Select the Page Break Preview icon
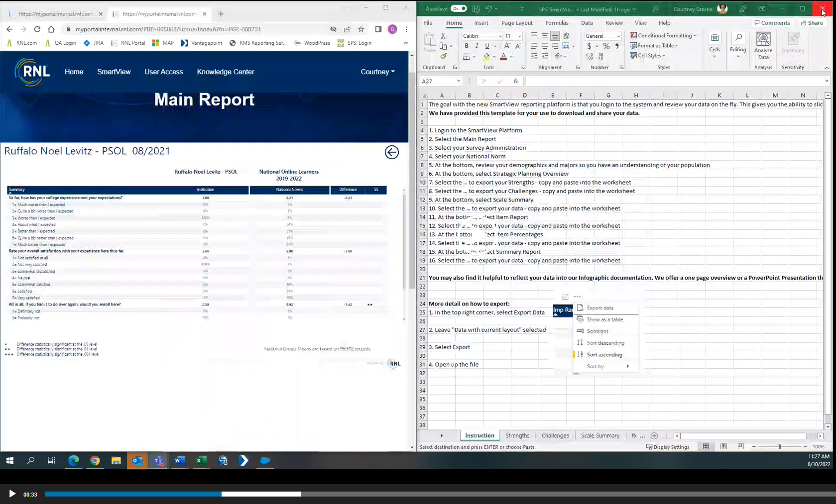Viewport: 836px width, 504px height. click(741, 447)
